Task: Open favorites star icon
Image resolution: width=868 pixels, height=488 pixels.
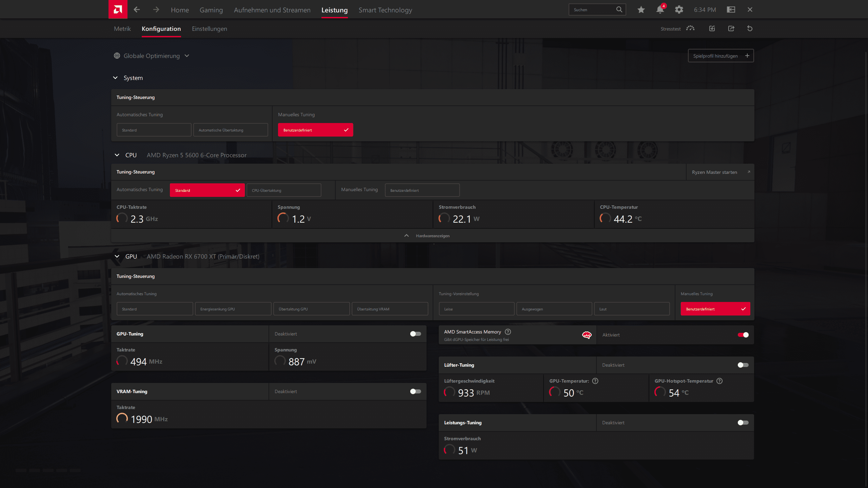Action: click(641, 10)
